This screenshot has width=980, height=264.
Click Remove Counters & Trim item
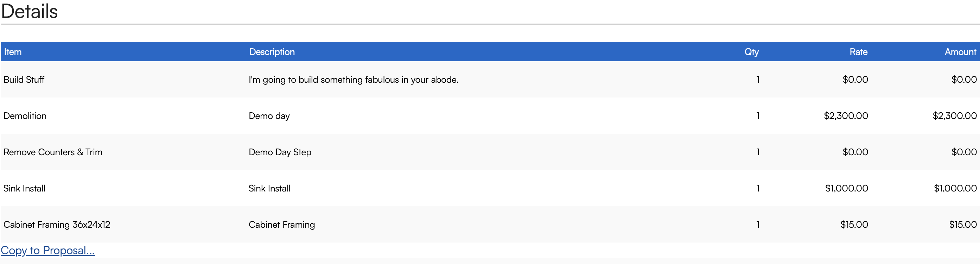click(x=53, y=152)
